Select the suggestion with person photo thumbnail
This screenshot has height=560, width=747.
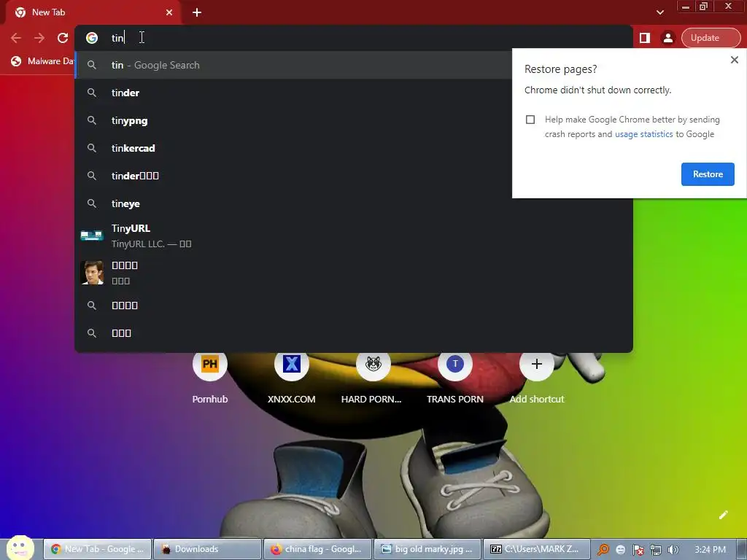coord(354,273)
